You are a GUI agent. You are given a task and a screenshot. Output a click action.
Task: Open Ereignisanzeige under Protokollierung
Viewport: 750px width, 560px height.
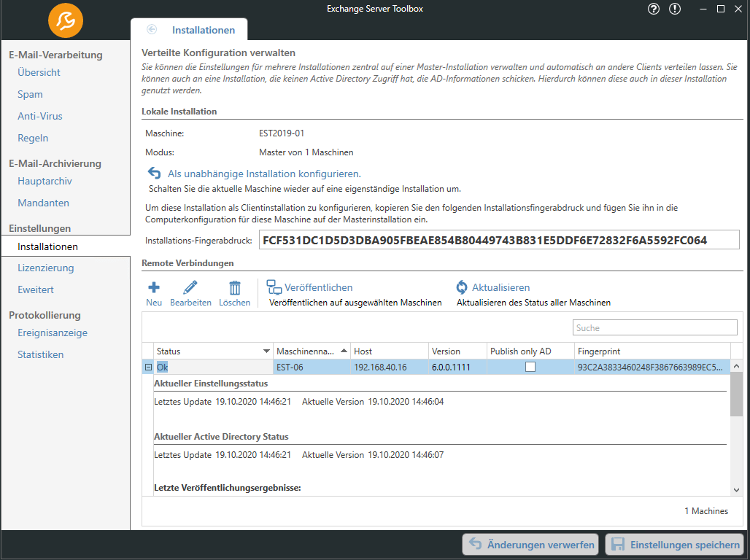[53, 332]
